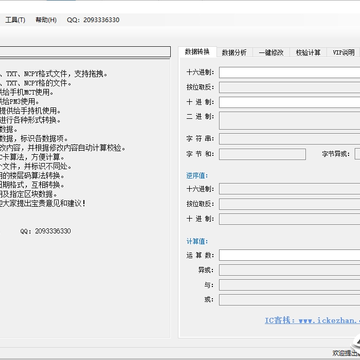Click the 十进制 field under 逆序值
The image size is (360, 360).
(x=289, y=219)
